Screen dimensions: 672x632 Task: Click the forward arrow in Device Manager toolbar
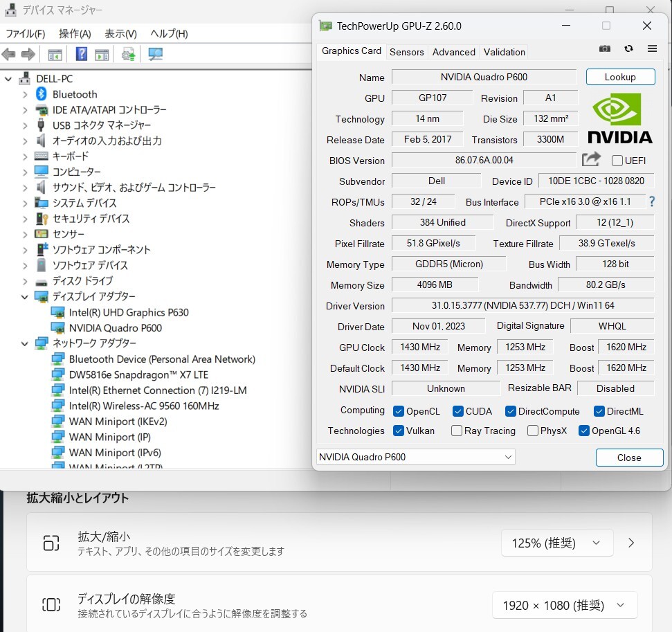click(28, 55)
